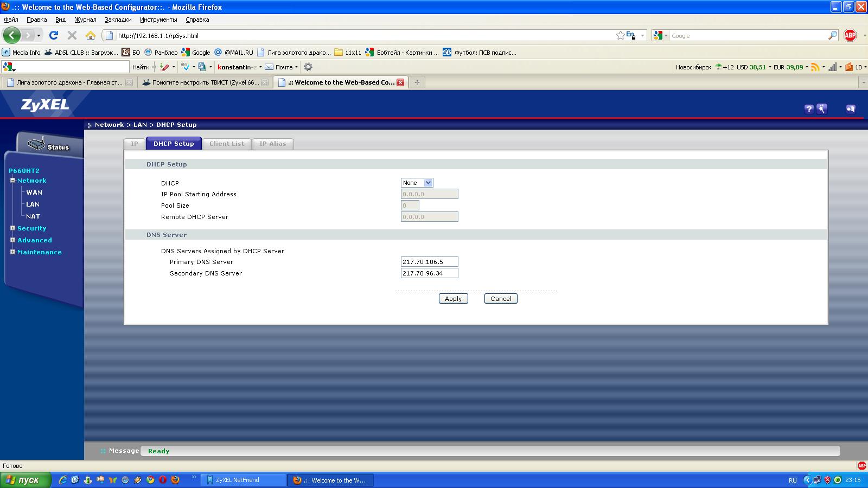Bookmark this page with the star icon
Screen dimensions: 868x488
pyautogui.click(x=620, y=35)
